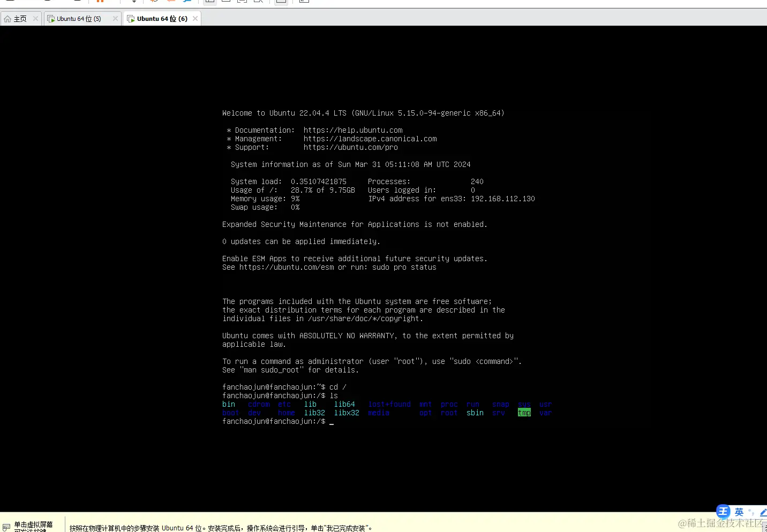The height and width of the screenshot is (532, 767).
Task: Toggle the 英 input language indicator
Action: click(739, 512)
